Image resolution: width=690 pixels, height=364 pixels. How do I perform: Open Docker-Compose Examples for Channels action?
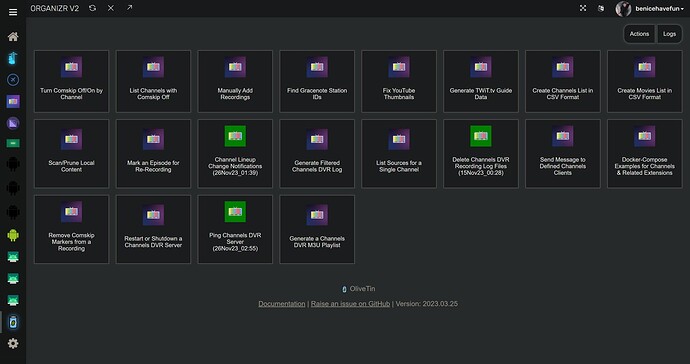(x=645, y=154)
